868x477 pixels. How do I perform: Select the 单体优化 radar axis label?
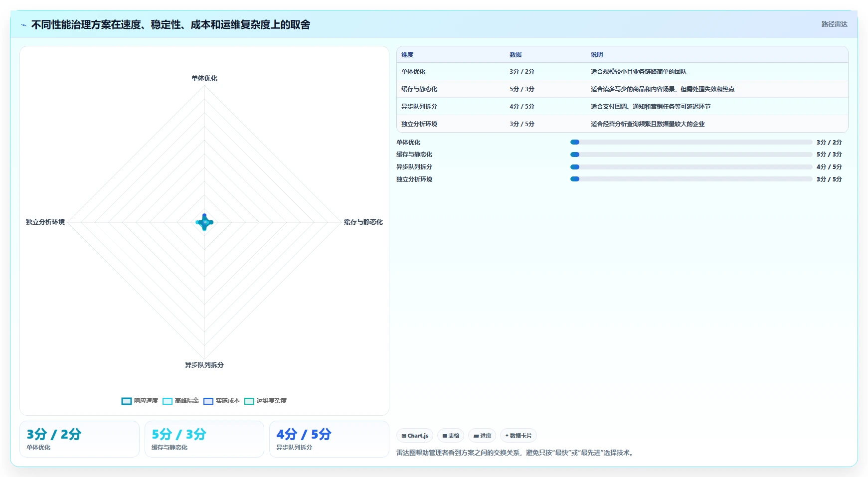204,78
